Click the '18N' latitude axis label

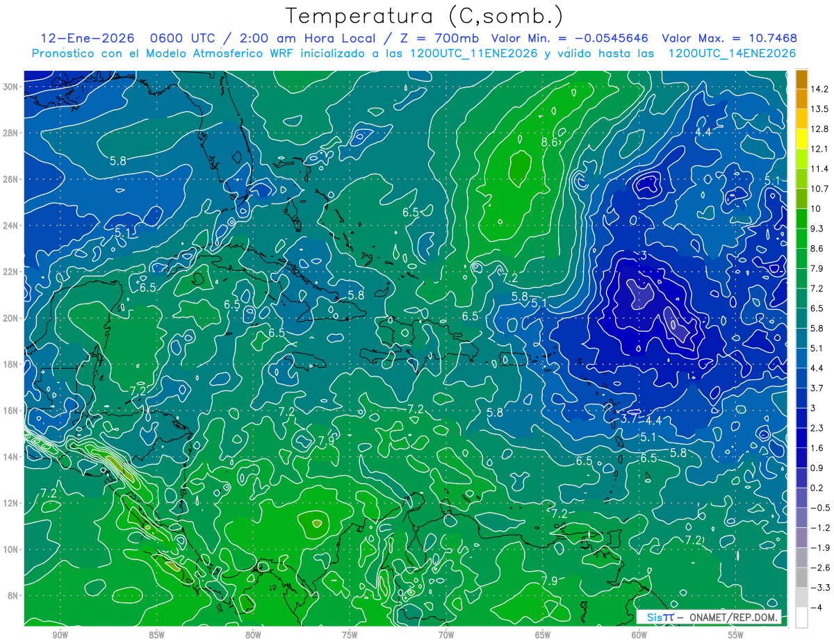coord(11,364)
